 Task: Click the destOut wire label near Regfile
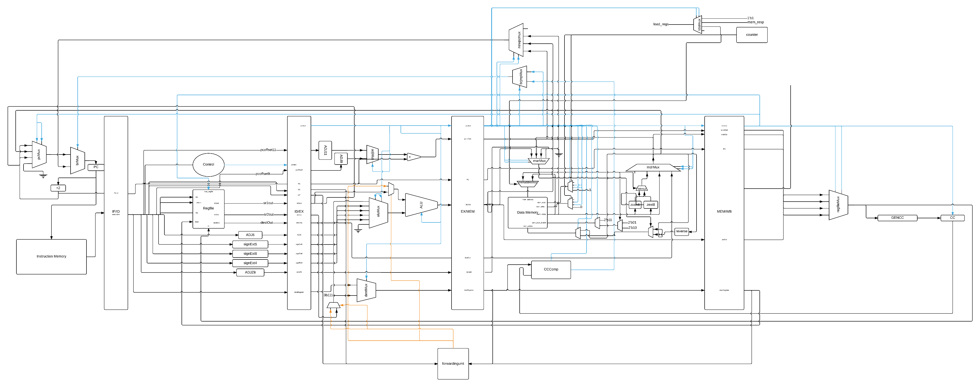click(267, 223)
